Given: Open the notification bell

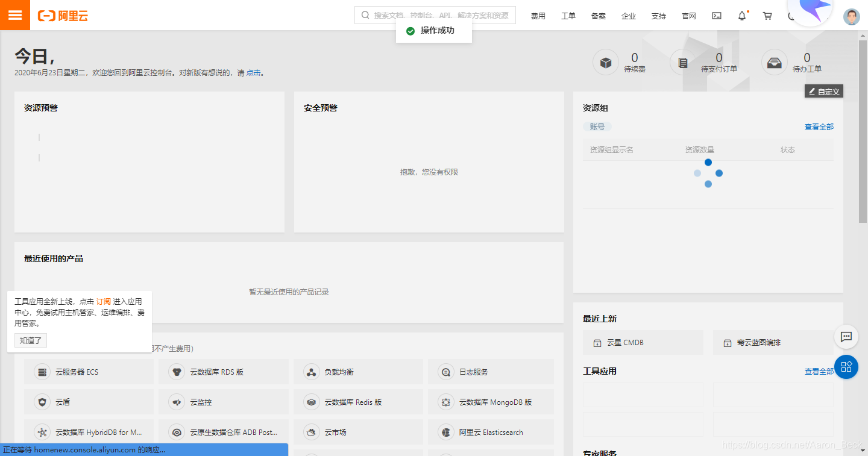Looking at the screenshot, I should click(x=742, y=16).
